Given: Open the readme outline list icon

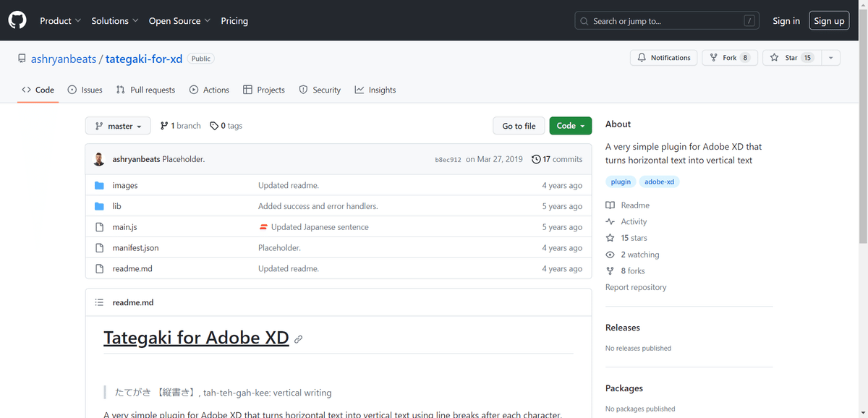Looking at the screenshot, I should (99, 302).
